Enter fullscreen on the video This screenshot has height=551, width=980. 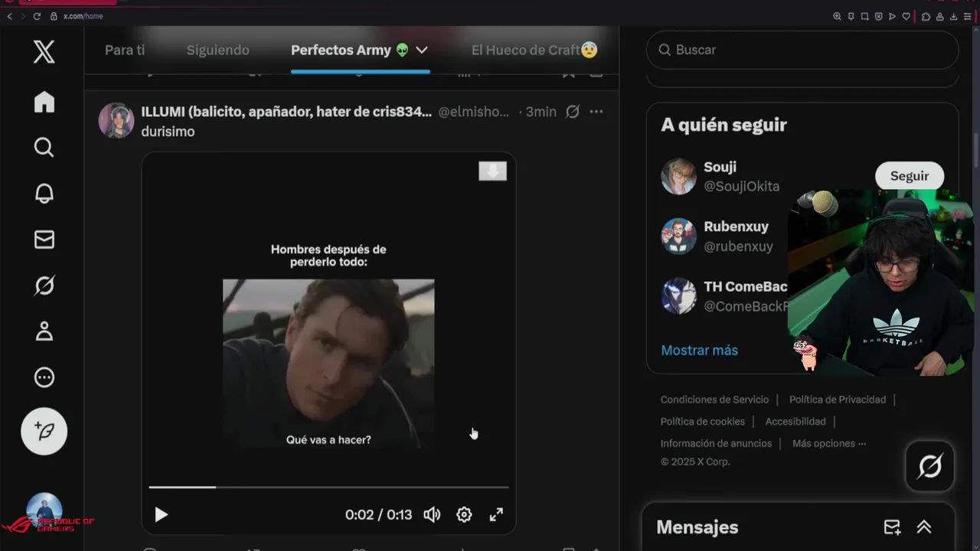click(x=496, y=515)
